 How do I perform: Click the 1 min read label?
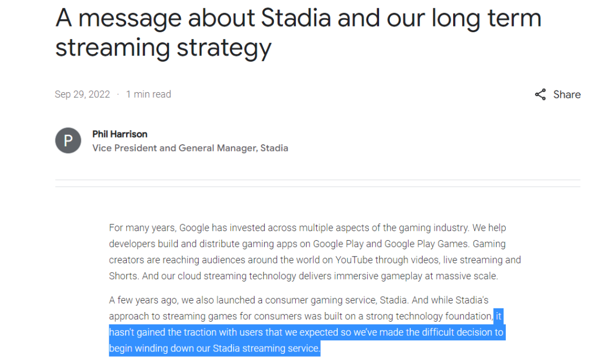click(x=148, y=94)
